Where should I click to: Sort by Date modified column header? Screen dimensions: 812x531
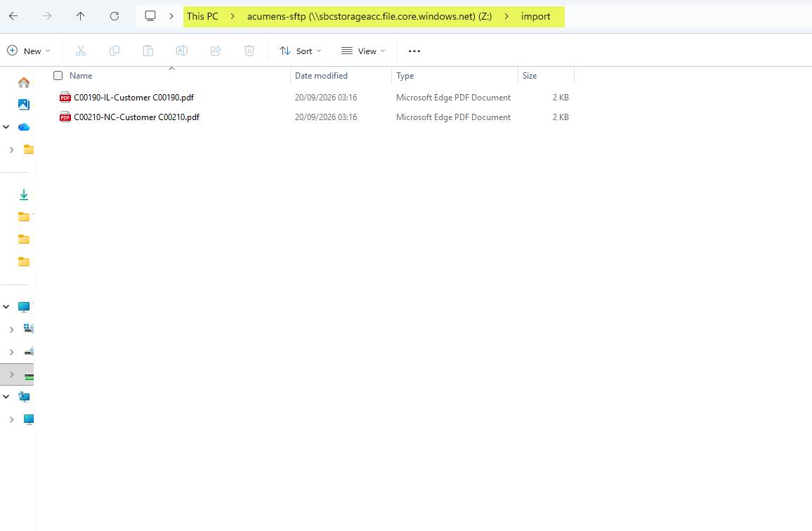[x=321, y=76]
